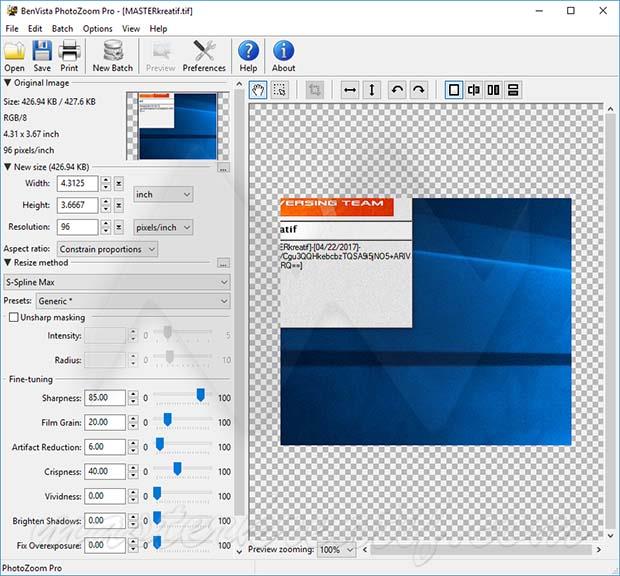Click the Height input field
This screenshot has width=620, height=576.
point(78,205)
